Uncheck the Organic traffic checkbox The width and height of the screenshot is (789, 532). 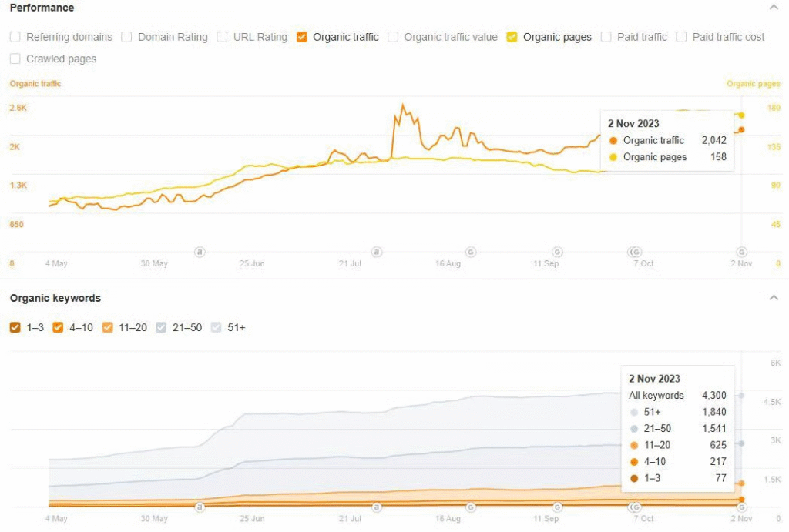pyautogui.click(x=302, y=37)
